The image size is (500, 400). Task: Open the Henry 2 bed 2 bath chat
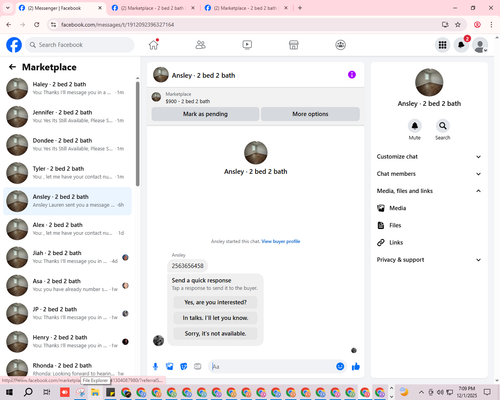pyautogui.click(x=67, y=342)
